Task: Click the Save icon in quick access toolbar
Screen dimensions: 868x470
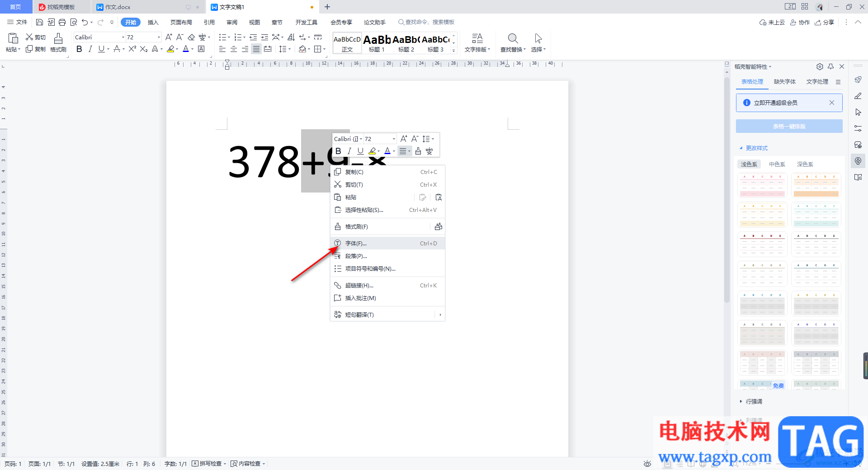Action: pos(39,22)
